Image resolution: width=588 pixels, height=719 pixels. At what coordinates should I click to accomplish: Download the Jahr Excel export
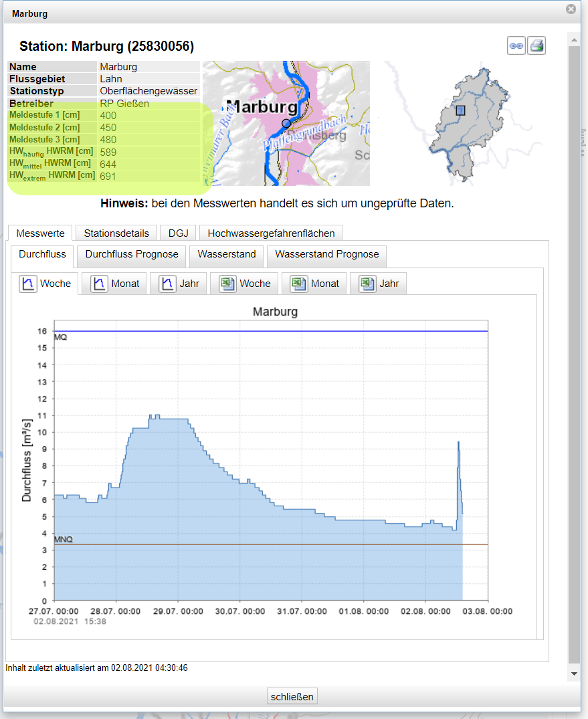point(379,284)
